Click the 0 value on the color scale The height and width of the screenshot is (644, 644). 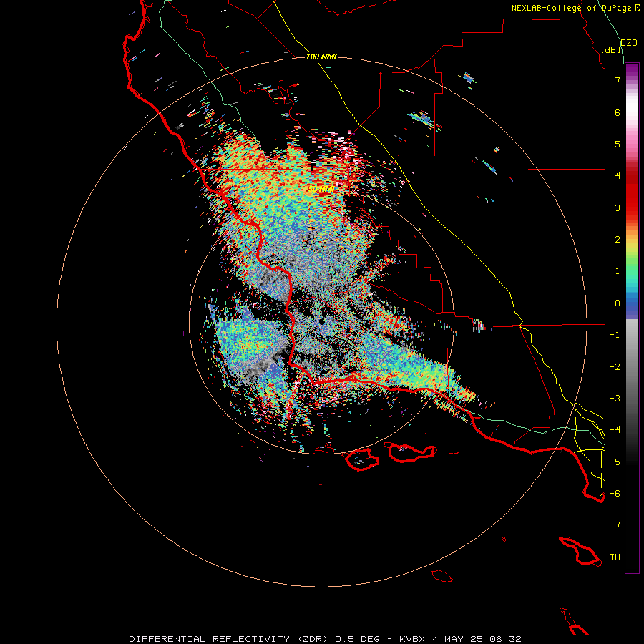tap(618, 303)
